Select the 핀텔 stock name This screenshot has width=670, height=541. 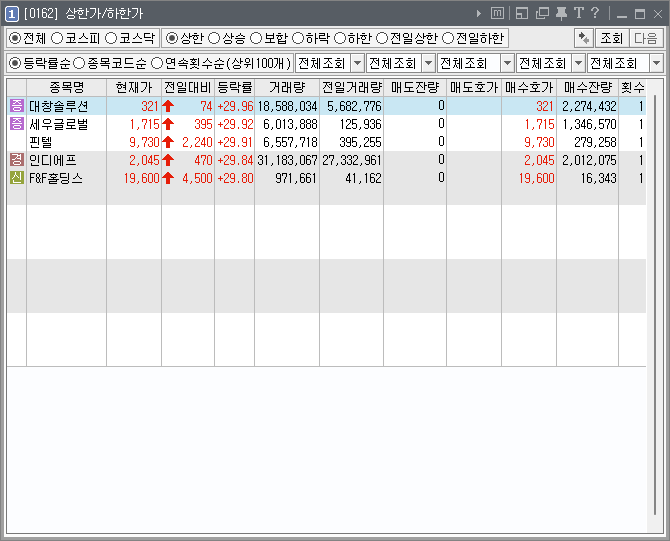pyautogui.click(x=41, y=142)
